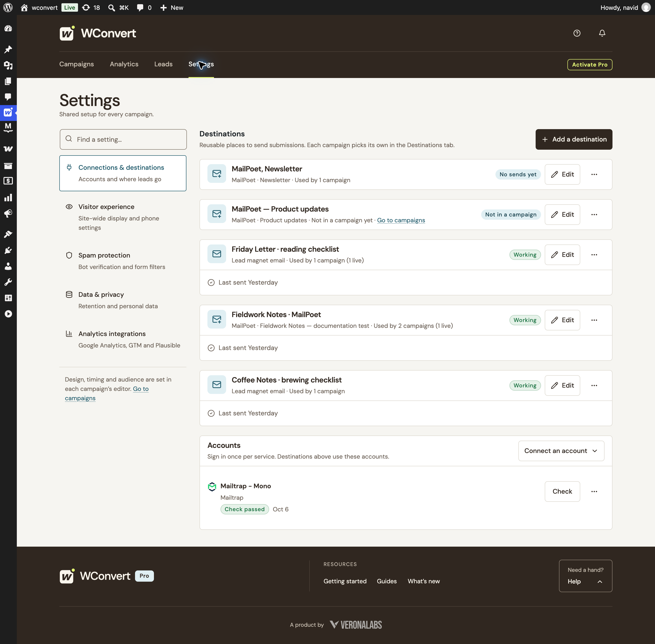
Task: Open the MailPoet M icon in sidebar
Action: pyautogui.click(x=8, y=127)
